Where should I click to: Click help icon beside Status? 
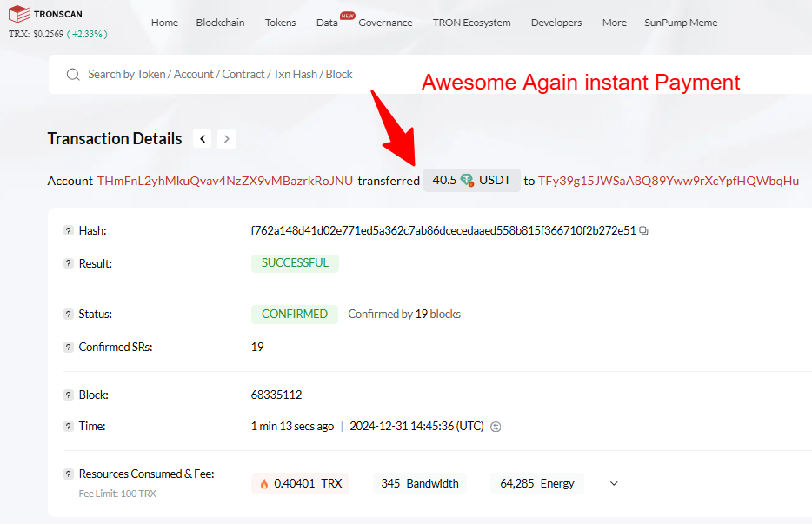click(69, 315)
